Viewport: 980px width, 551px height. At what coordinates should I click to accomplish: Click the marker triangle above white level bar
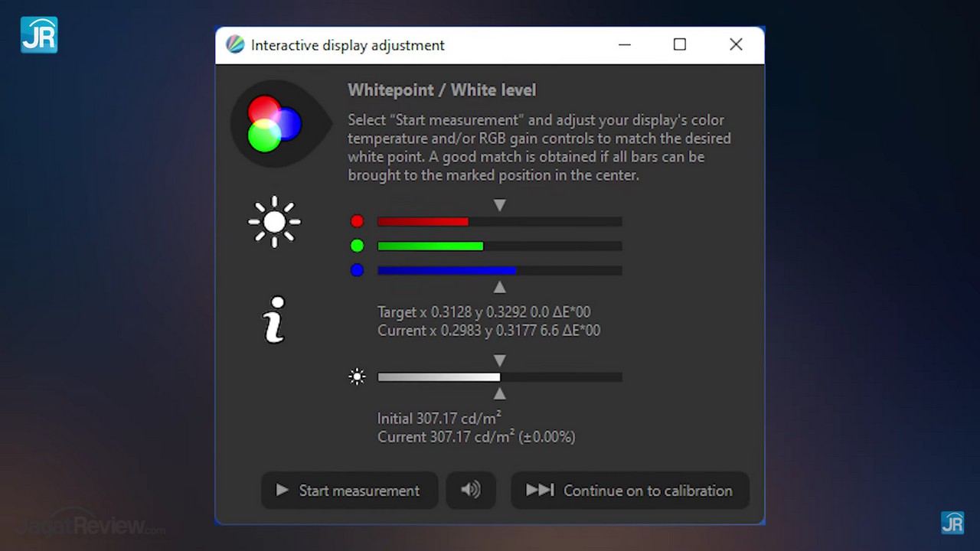tap(499, 360)
